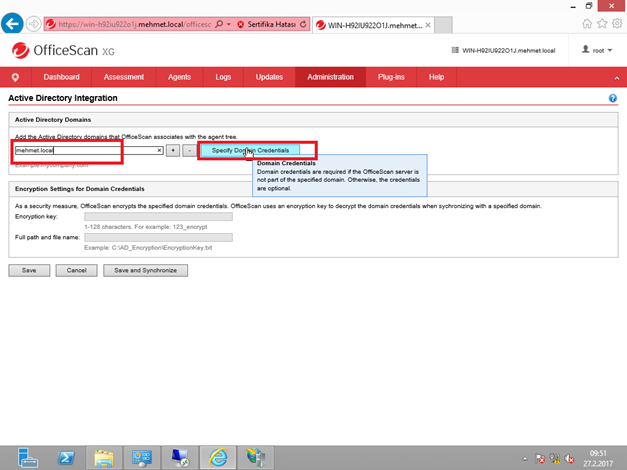Open the Agents menu
627x470 pixels.
click(x=179, y=77)
